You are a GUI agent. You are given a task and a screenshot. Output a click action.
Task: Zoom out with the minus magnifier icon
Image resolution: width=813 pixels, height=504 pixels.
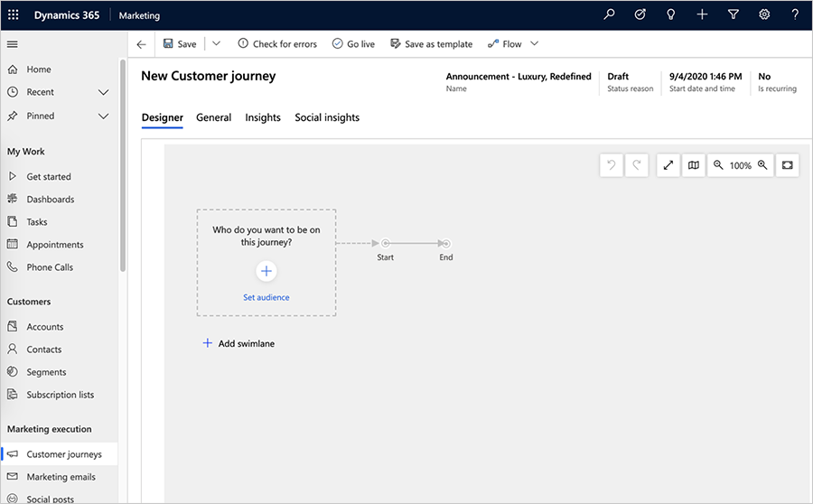pyautogui.click(x=718, y=165)
